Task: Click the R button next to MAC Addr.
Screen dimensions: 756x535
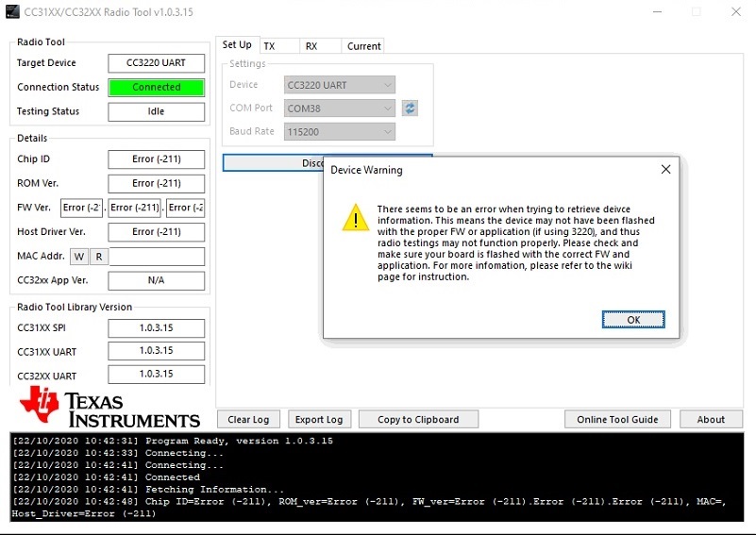Action: (99, 257)
